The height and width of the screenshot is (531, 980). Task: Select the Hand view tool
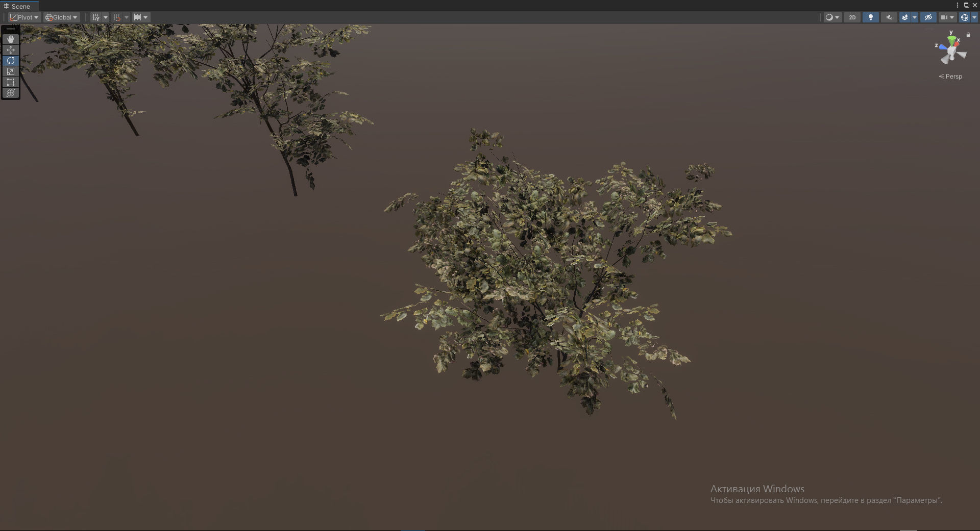[x=11, y=39]
